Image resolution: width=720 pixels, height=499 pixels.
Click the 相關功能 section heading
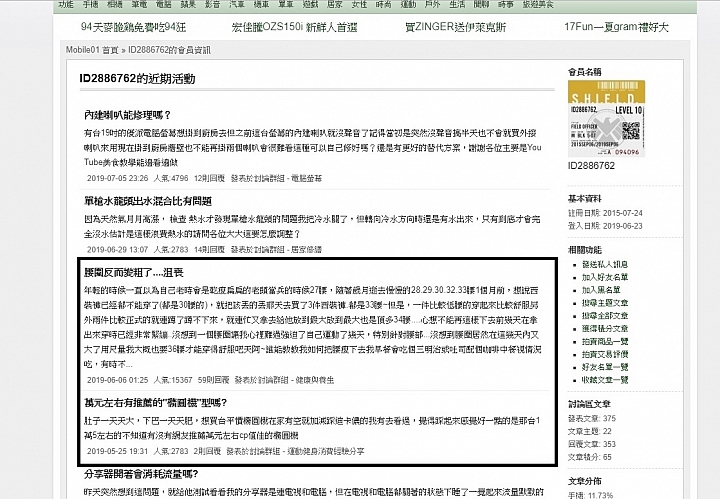pos(585,250)
